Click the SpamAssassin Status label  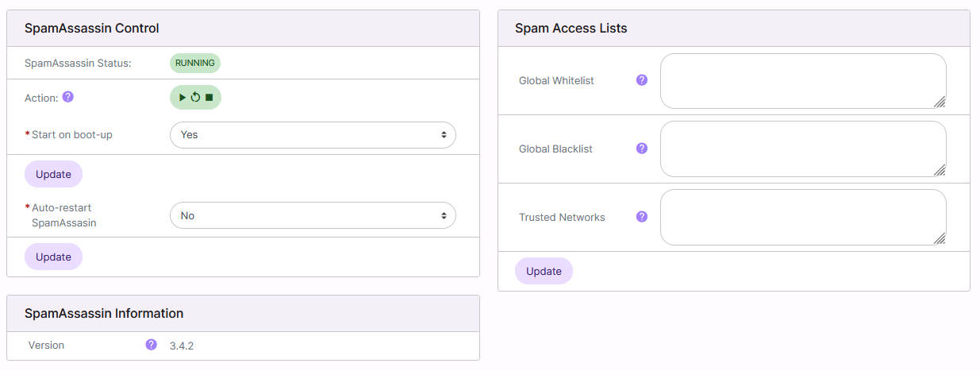click(x=78, y=63)
